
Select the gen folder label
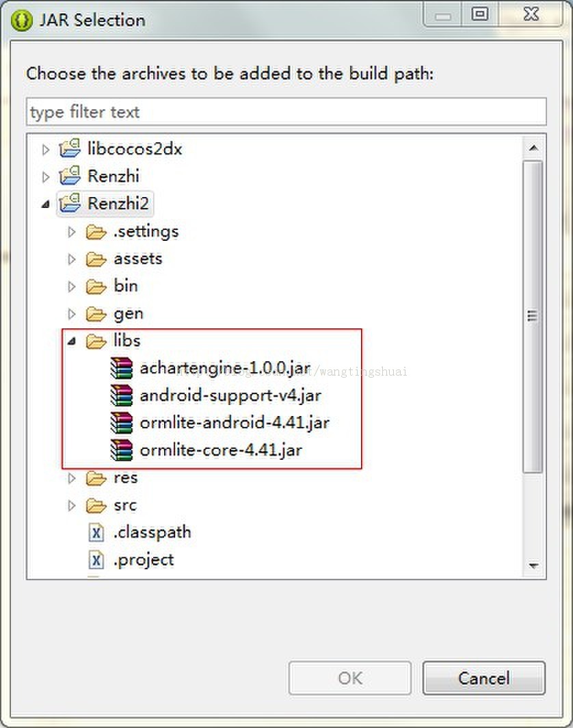(x=128, y=314)
